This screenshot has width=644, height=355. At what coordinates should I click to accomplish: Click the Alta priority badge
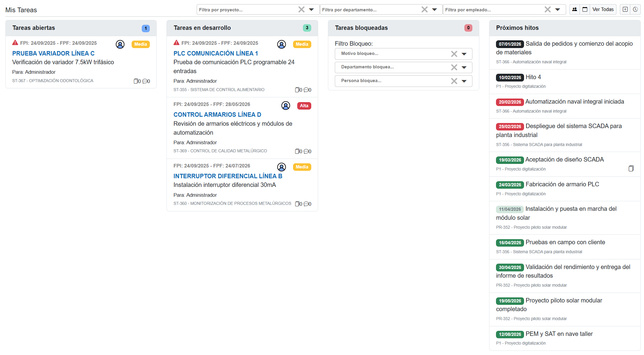click(x=304, y=106)
